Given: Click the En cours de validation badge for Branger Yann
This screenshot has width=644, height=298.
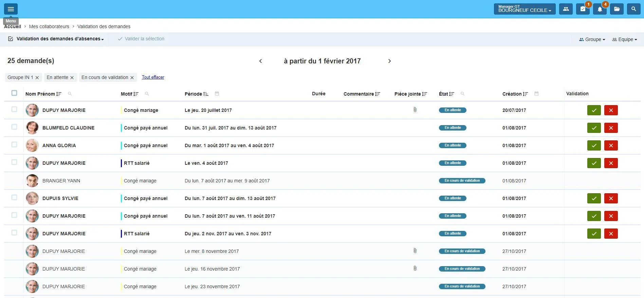Looking at the screenshot, I should (x=462, y=181).
